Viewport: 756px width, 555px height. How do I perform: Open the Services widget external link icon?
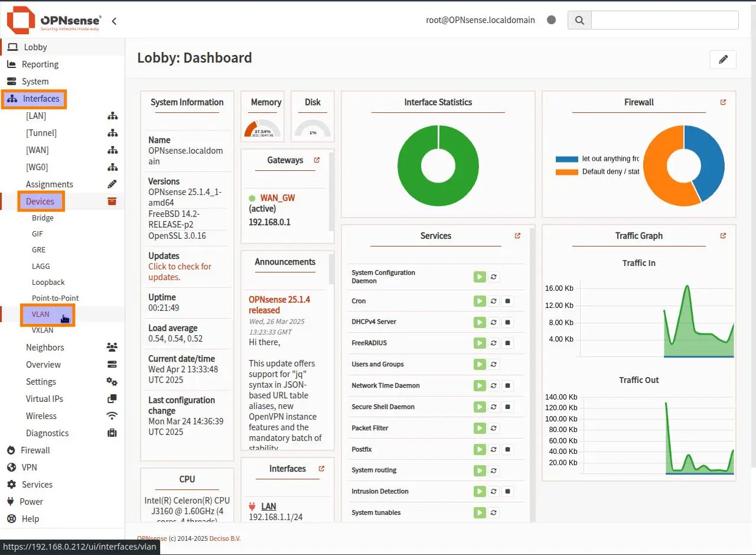517,236
